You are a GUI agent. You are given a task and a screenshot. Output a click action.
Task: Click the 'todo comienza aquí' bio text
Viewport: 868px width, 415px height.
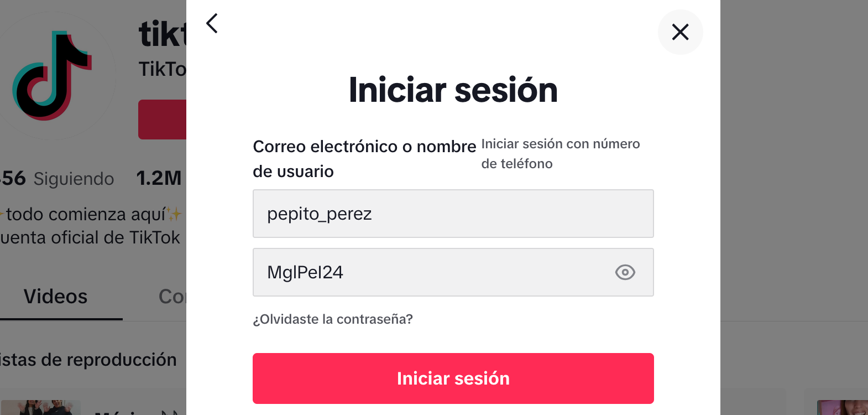pyautogui.click(x=88, y=214)
